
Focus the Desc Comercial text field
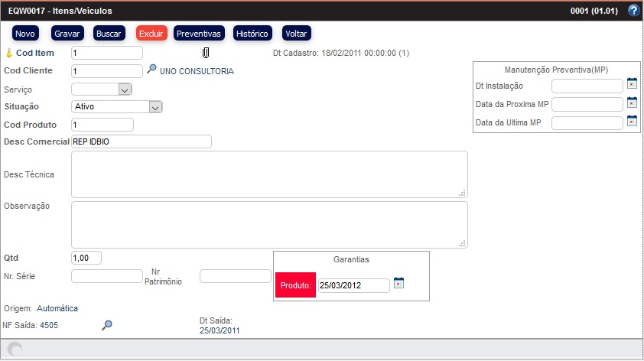pyautogui.click(x=141, y=141)
